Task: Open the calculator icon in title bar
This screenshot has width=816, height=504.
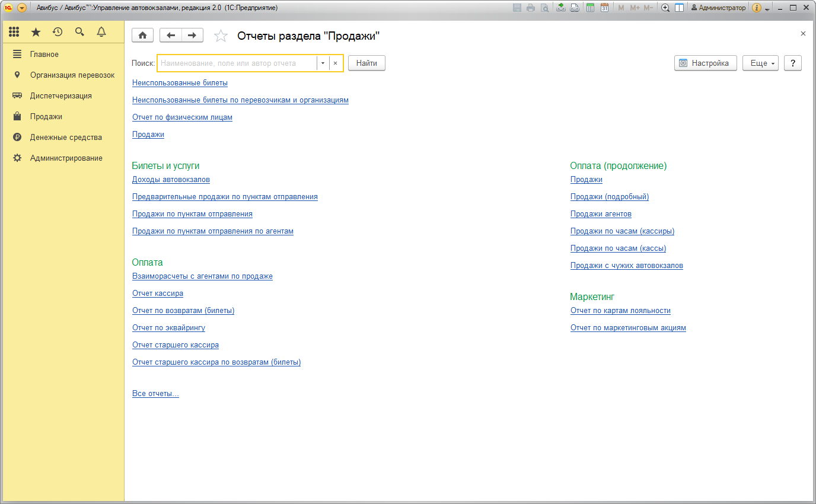Action: (x=590, y=8)
